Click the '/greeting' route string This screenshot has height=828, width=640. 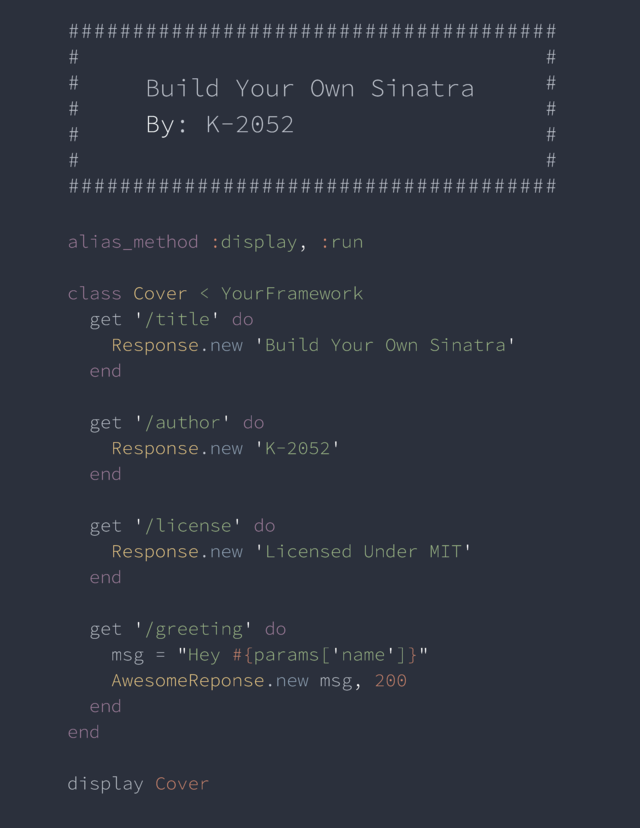193,629
